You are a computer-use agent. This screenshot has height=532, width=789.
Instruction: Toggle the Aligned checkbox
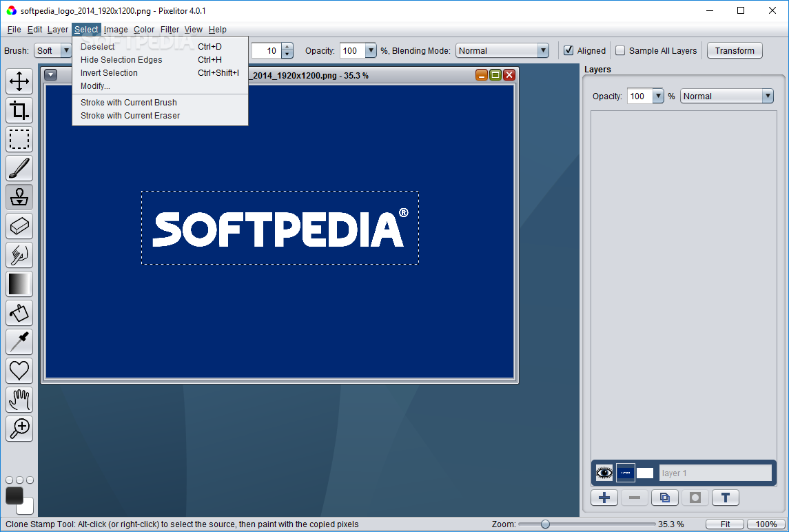pyautogui.click(x=568, y=50)
